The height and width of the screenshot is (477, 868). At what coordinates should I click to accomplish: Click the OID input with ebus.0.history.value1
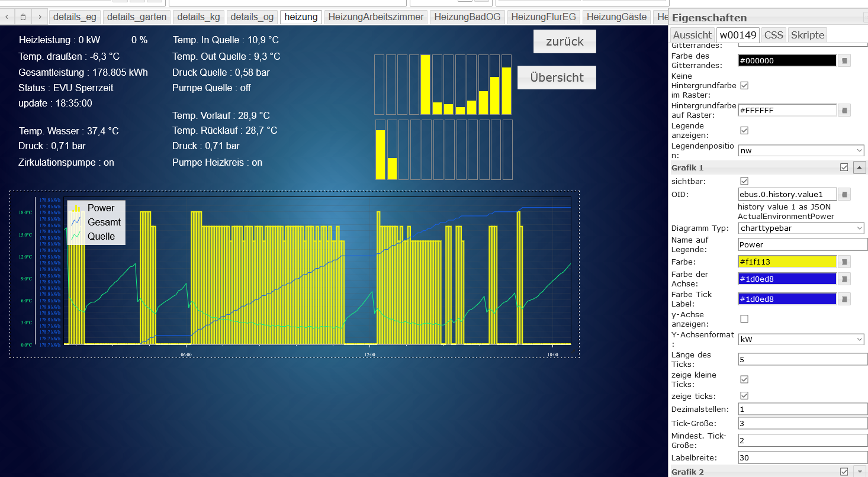(787, 194)
